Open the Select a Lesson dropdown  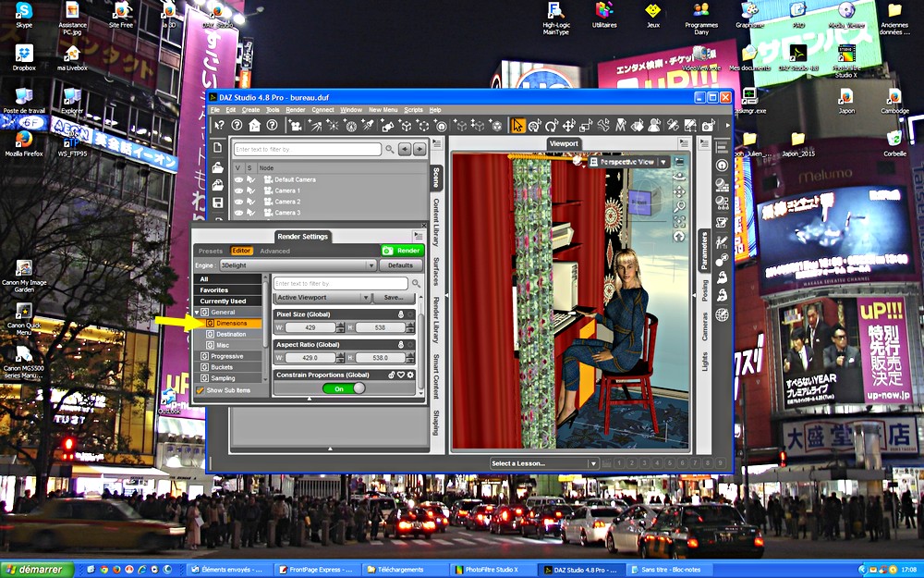pyautogui.click(x=544, y=463)
